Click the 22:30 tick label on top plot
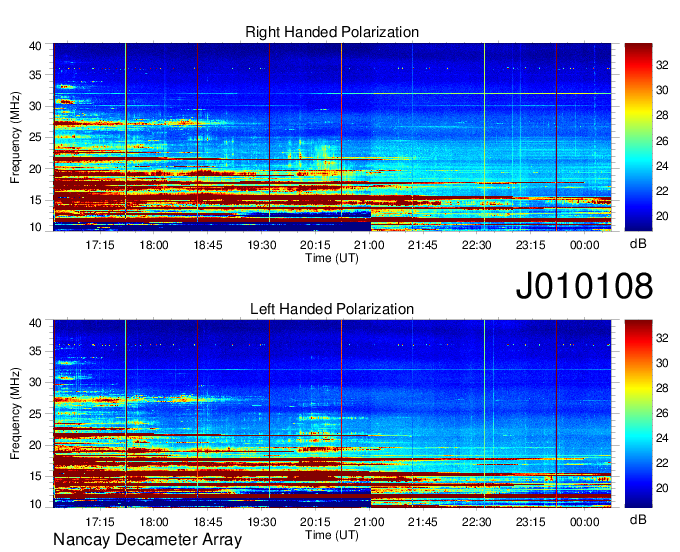Viewport: 680px width, 552px height. (x=477, y=245)
